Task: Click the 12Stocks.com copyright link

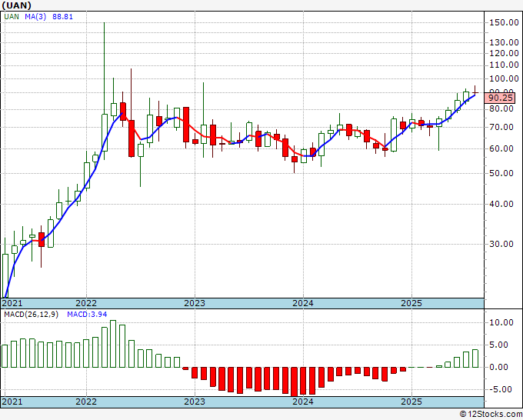Action: coord(491,414)
